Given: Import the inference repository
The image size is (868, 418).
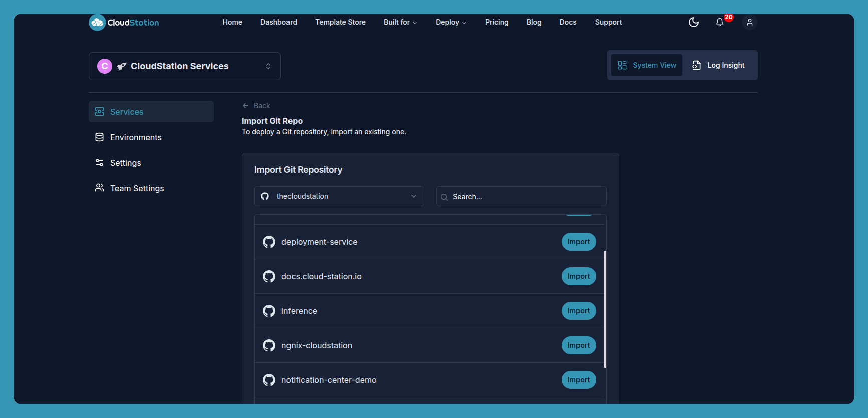Looking at the screenshot, I should [x=578, y=311].
